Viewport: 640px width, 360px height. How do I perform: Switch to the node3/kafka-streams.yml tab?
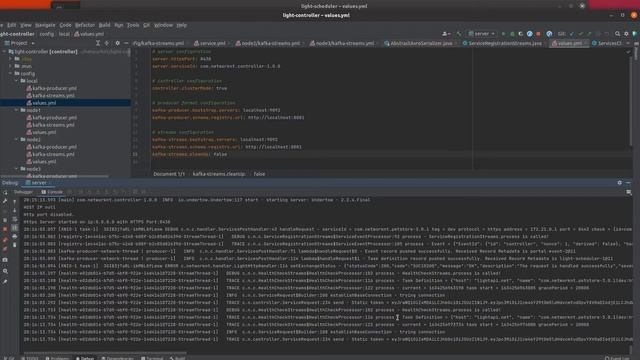(x=342, y=43)
